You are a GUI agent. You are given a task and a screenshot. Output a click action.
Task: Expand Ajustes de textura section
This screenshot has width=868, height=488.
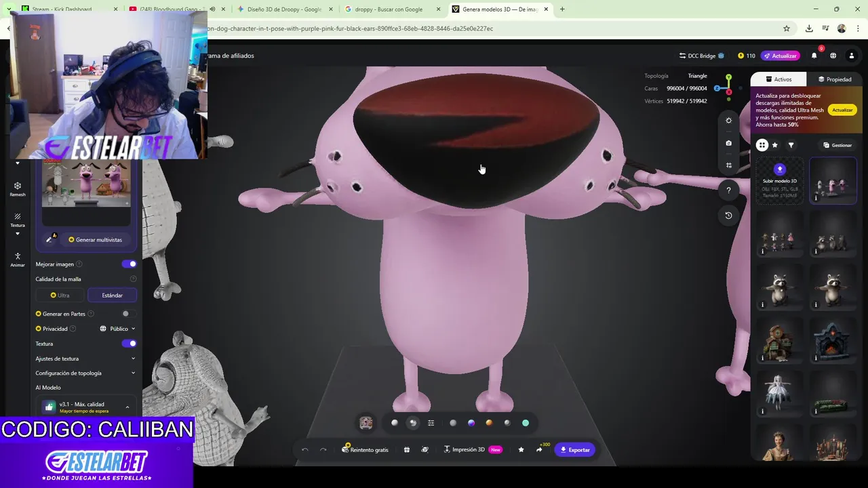click(85, 359)
